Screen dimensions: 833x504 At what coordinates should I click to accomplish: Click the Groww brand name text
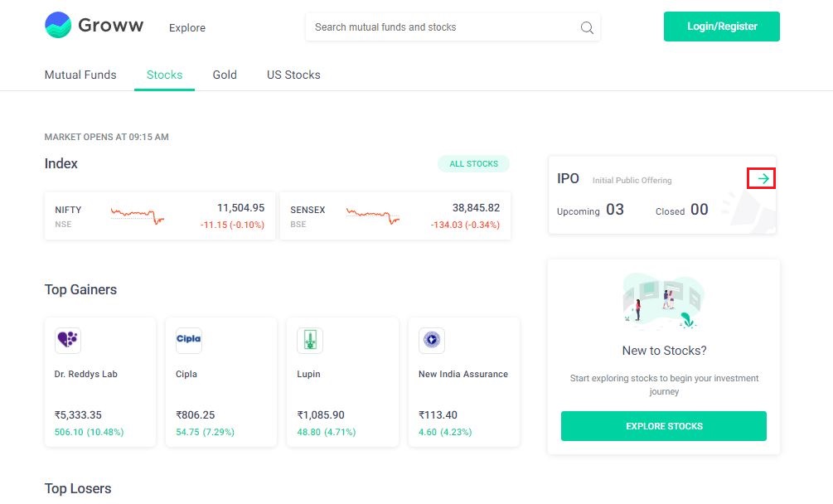(x=110, y=25)
